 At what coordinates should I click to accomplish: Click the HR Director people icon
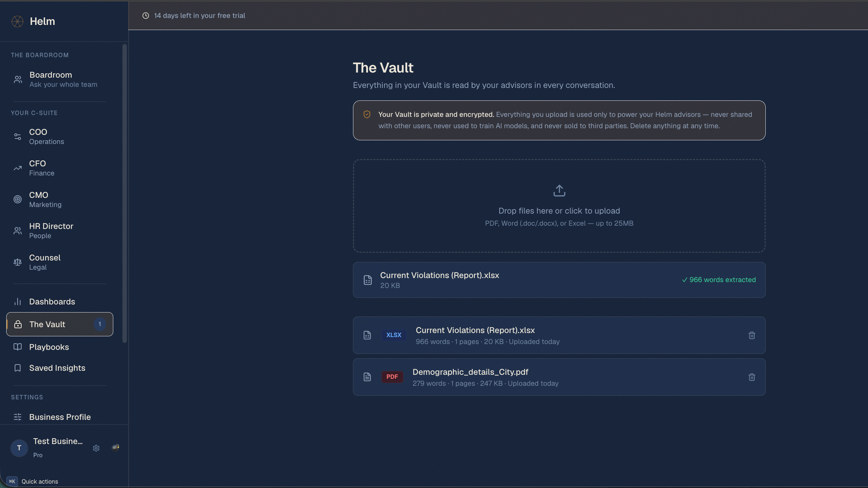[18, 231]
